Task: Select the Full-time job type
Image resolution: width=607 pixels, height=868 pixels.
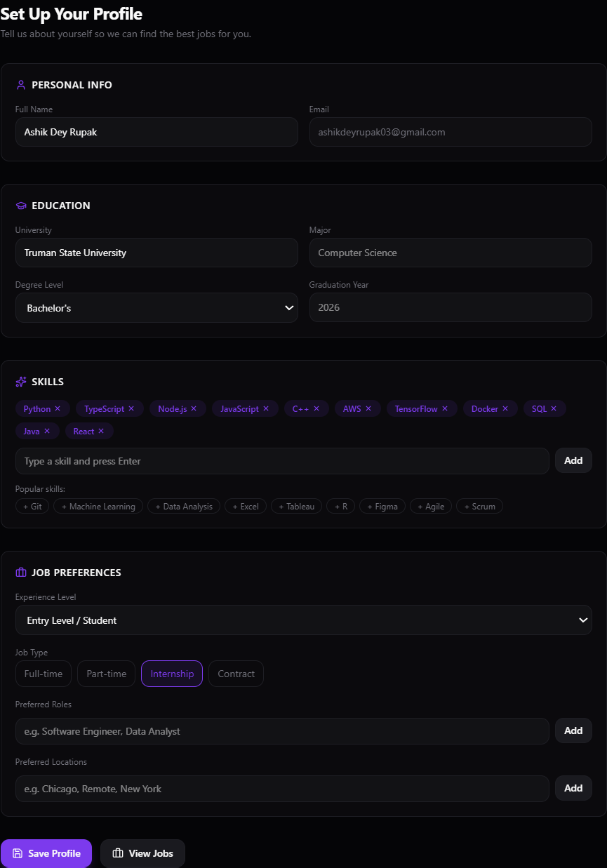Action: tap(44, 674)
